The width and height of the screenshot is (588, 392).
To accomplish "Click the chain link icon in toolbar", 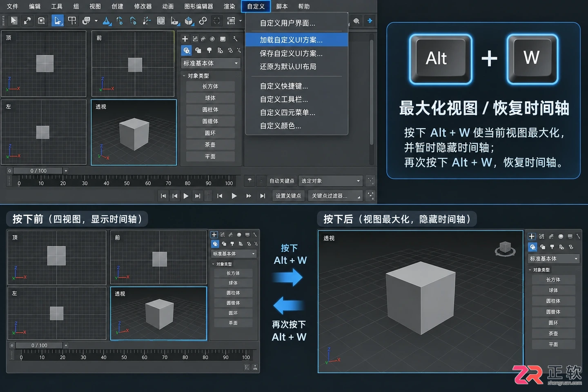I will point(203,20).
